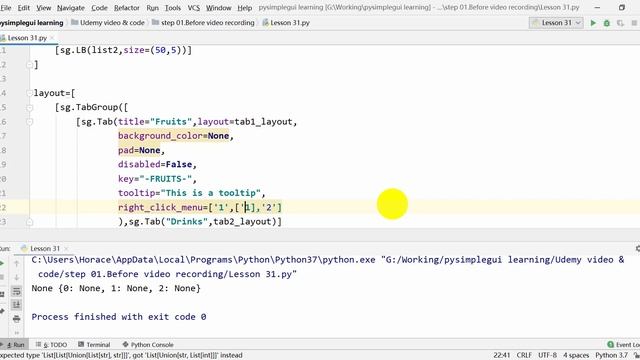The height and width of the screenshot is (360, 640).
Task: Open the Window menu
Action: 218,8
